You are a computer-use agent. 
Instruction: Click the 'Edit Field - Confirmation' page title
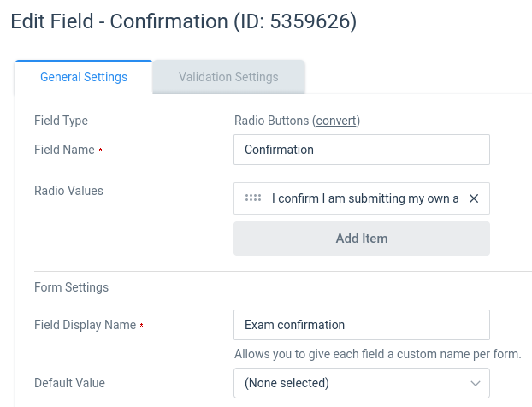(x=184, y=21)
